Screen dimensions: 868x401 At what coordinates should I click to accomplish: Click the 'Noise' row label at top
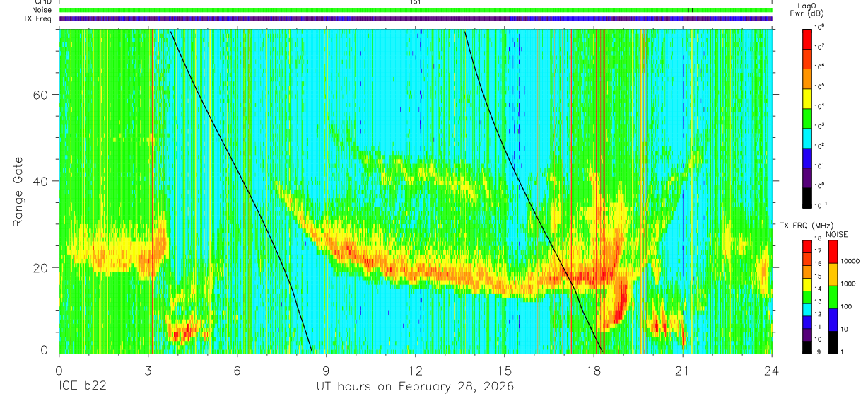[42, 10]
